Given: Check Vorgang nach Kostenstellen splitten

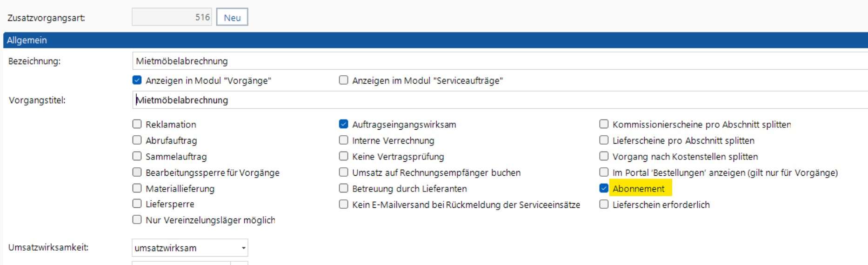Looking at the screenshot, I should coord(604,157).
